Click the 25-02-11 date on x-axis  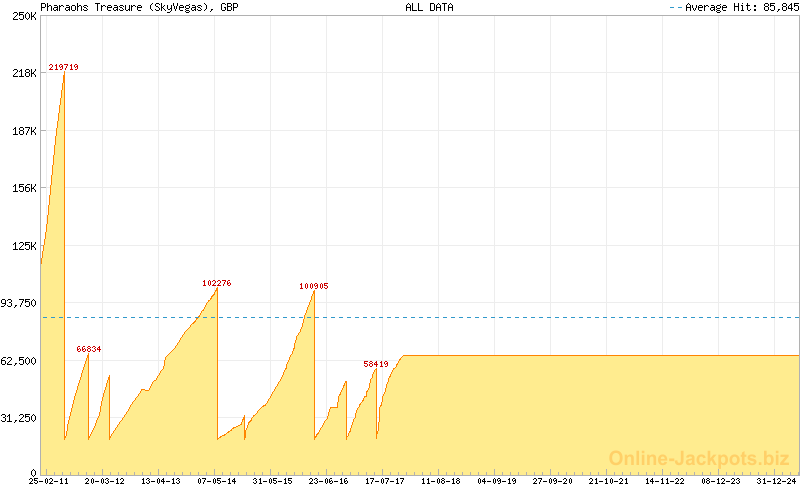(x=48, y=481)
